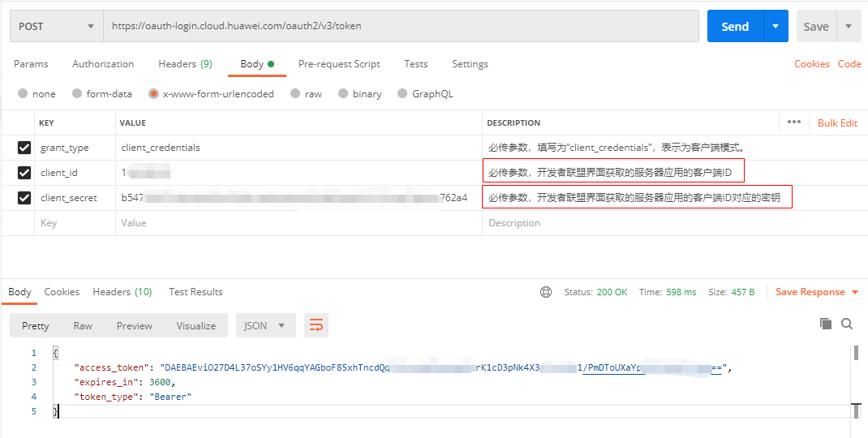This screenshot has height=438, width=868.
Task: Open the Pre-request Script tab
Action: [339, 64]
